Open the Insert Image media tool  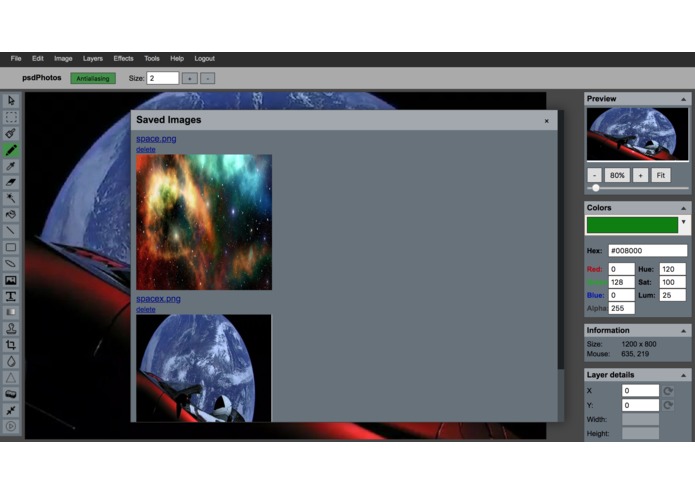pos(11,280)
